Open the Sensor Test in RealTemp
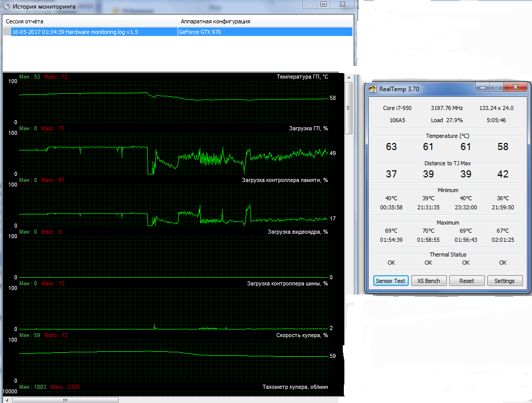The width and height of the screenshot is (532, 403). 391,281
